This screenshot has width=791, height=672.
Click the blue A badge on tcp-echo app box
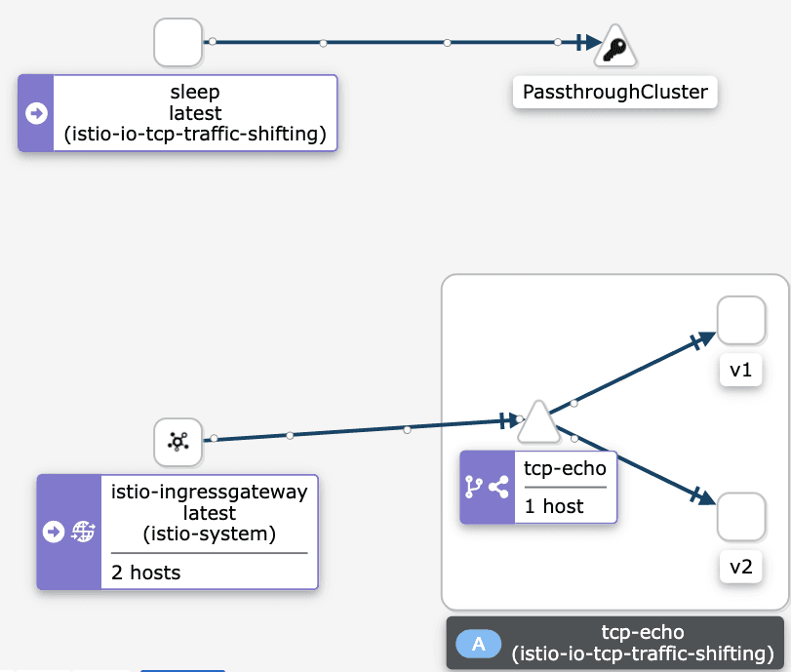(478, 643)
